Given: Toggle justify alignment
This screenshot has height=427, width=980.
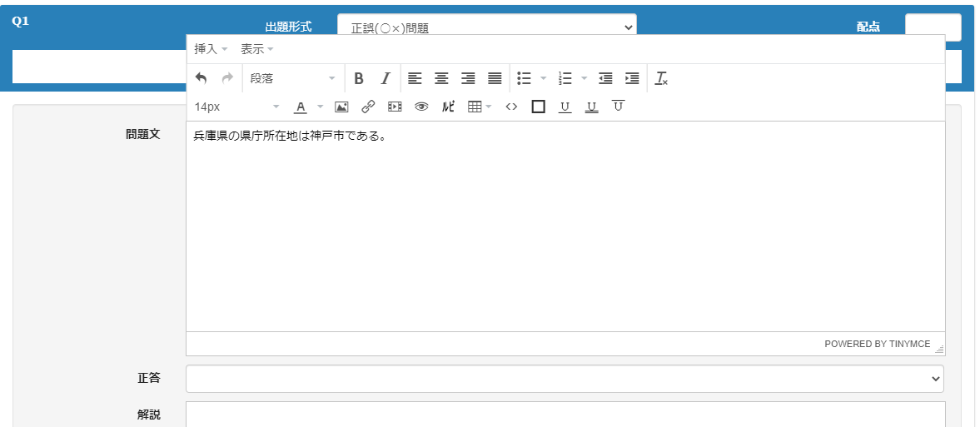Looking at the screenshot, I should pos(495,78).
